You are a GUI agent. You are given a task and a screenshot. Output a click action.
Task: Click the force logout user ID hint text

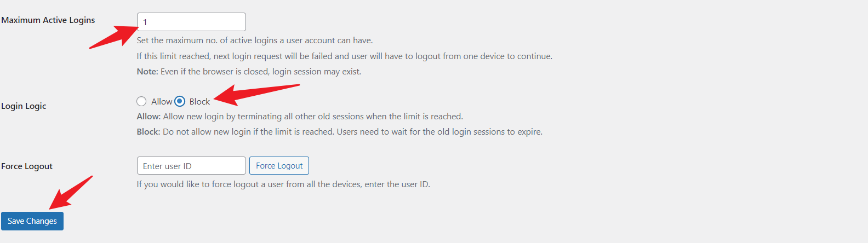[283, 184]
